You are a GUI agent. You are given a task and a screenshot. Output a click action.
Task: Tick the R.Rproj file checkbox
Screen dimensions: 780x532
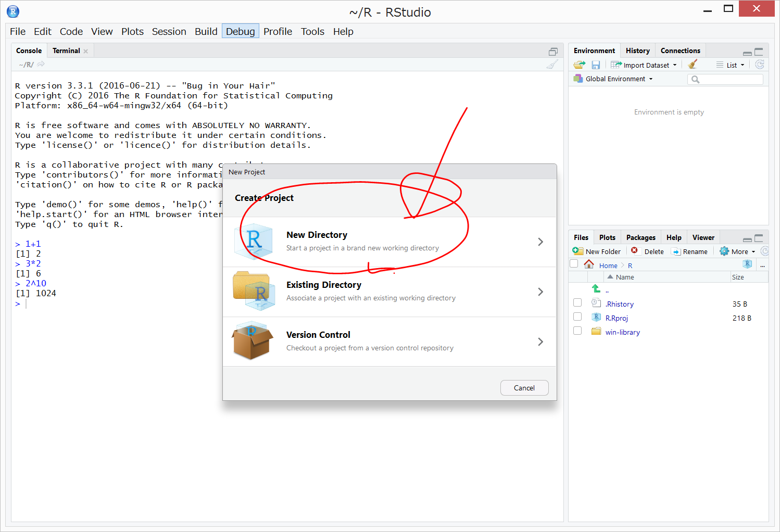pyautogui.click(x=577, y=317)
